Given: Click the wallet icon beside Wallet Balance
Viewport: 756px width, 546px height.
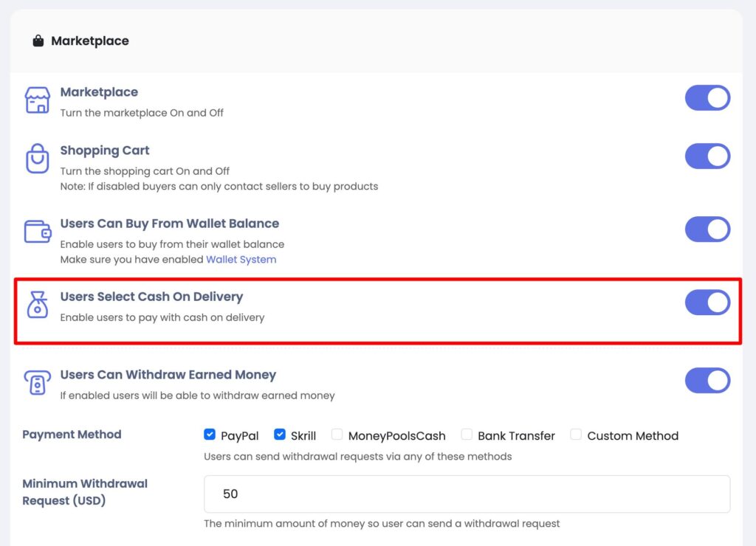Looking at the screenshot, I should pyautogui.click(x=38, y=232).
